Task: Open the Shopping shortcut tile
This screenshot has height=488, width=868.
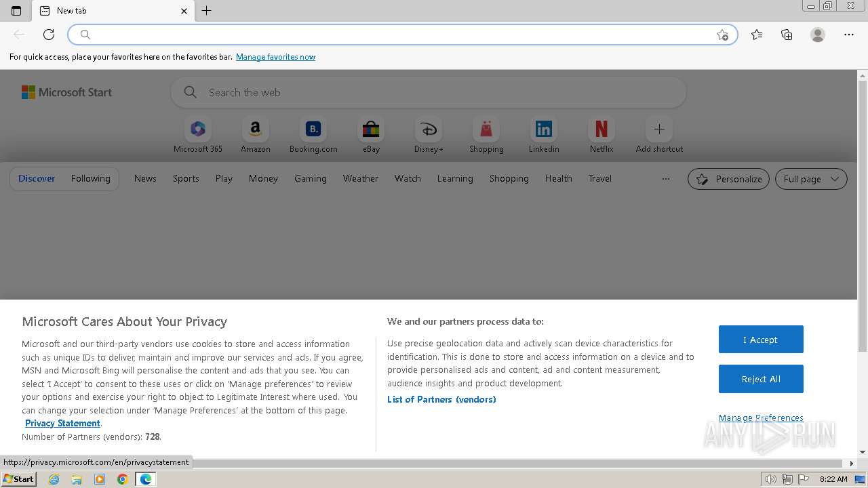Action: [486, 136]
